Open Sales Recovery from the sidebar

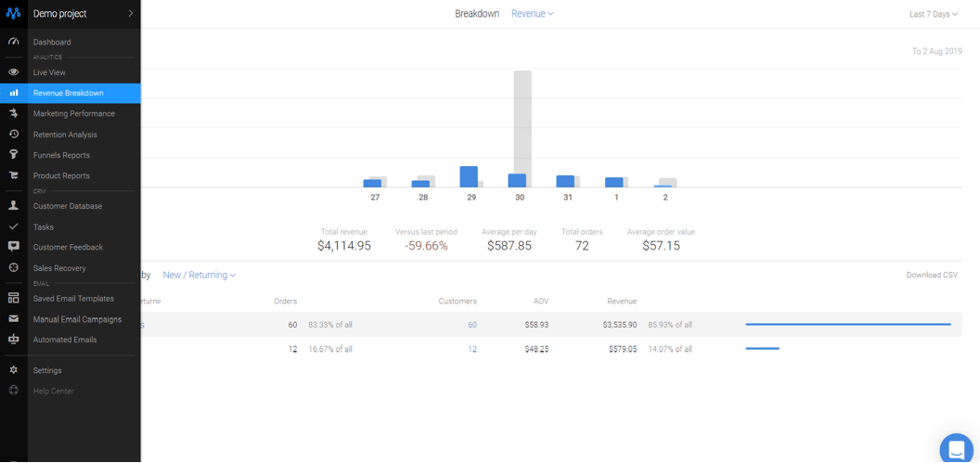[x=59, y=268]
